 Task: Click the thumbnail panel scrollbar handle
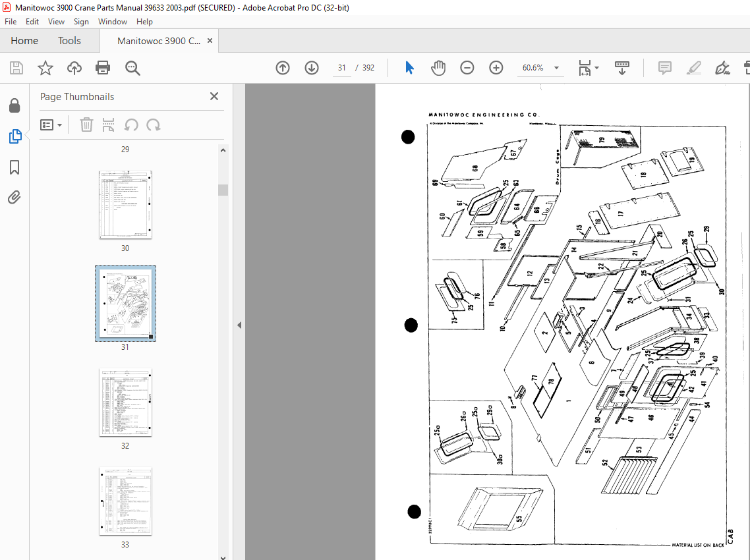(x=223, y=190)
